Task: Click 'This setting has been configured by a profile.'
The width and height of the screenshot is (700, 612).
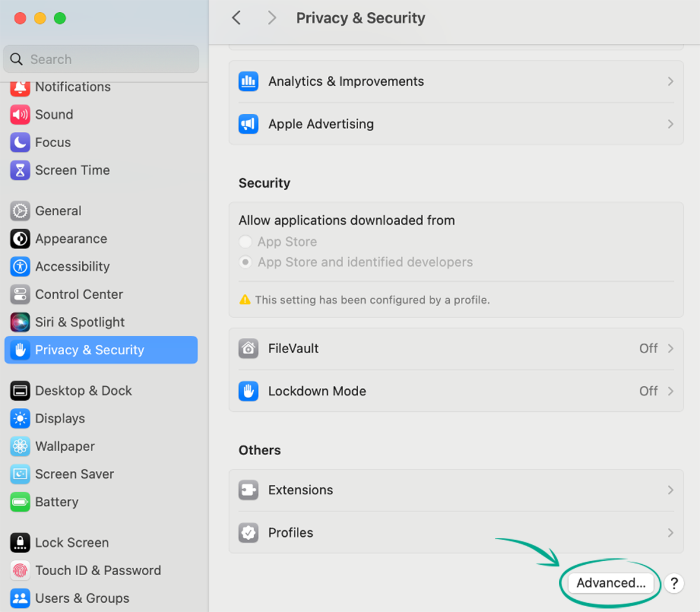Action: (x=372, y=300)
